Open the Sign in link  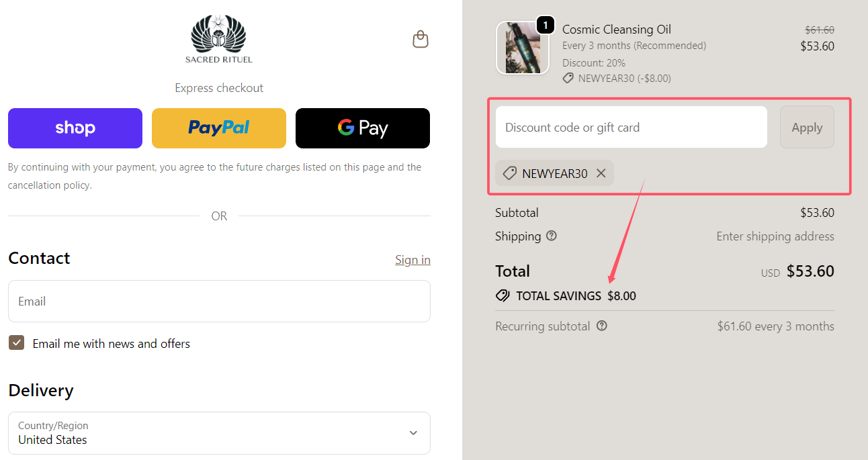click(x=413, y=260)
